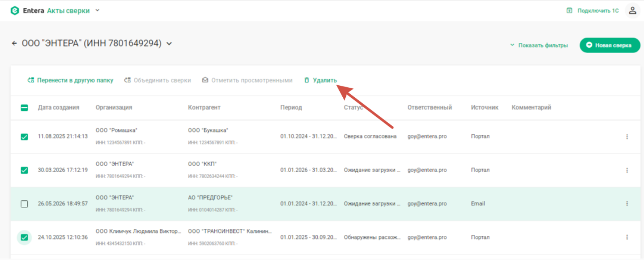
Task: Click the Ответственный column header
Action: 429,108
